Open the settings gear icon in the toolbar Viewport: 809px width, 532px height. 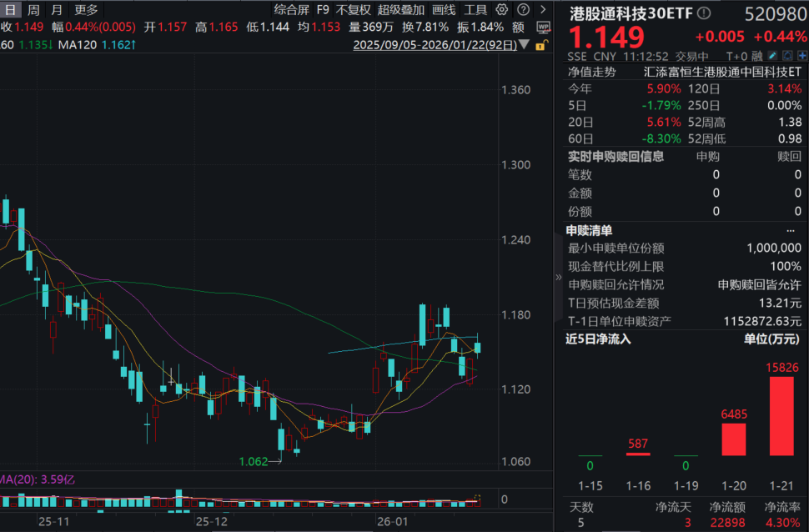(502, 8)
